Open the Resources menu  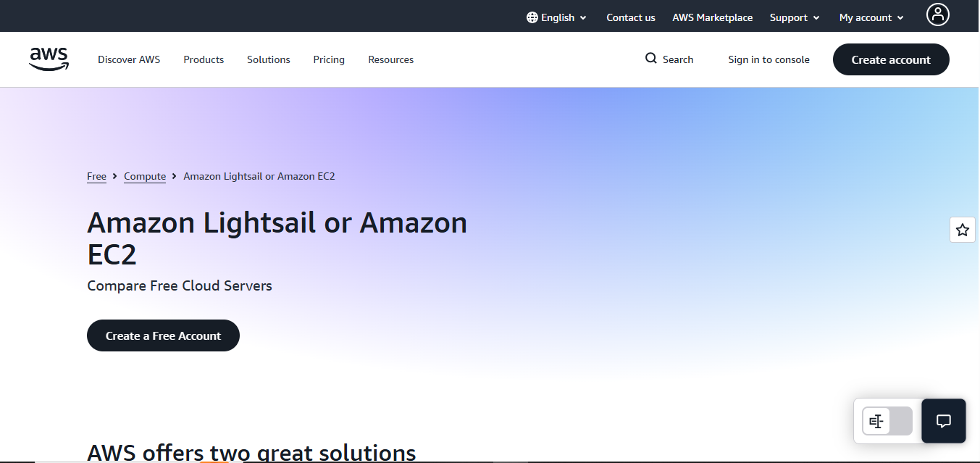(x=391, y=59)
